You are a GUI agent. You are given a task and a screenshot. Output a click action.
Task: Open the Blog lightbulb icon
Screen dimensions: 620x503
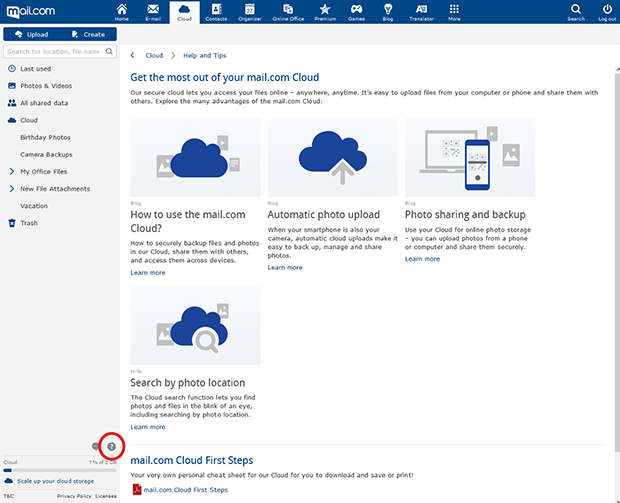click(388, 12)
